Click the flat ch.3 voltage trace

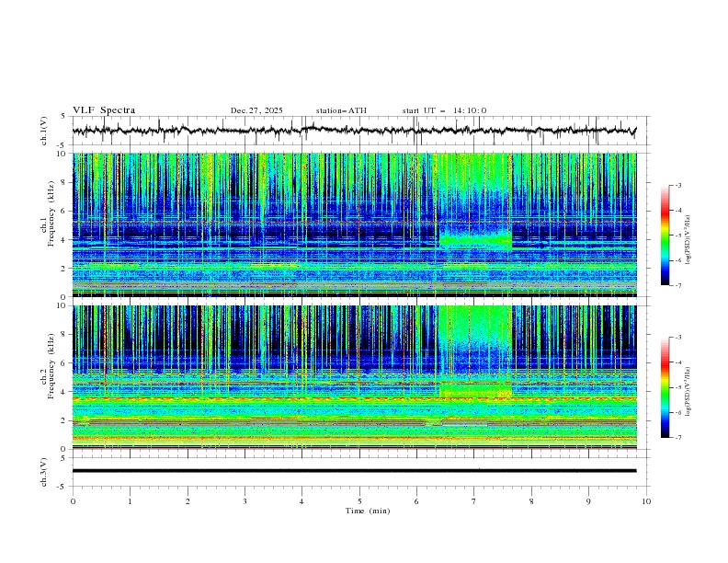(x=354, y=471)
